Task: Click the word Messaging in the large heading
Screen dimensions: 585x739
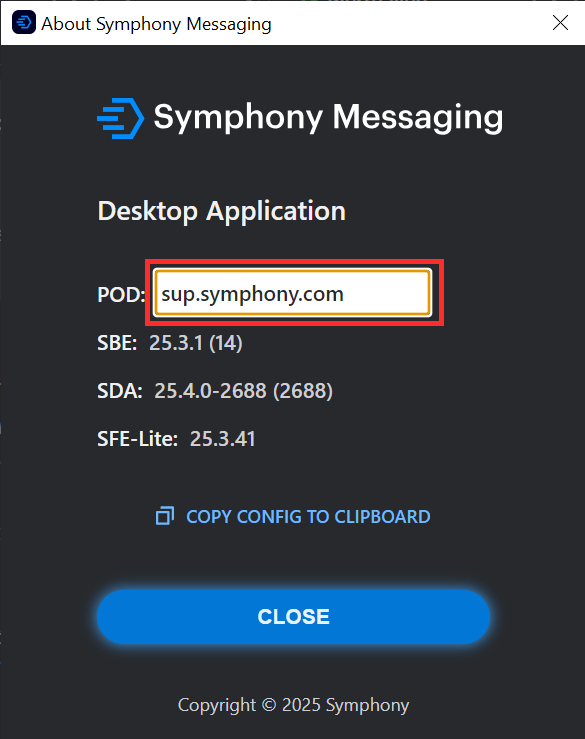Action: pyautogui.click(x=418, y=118)
